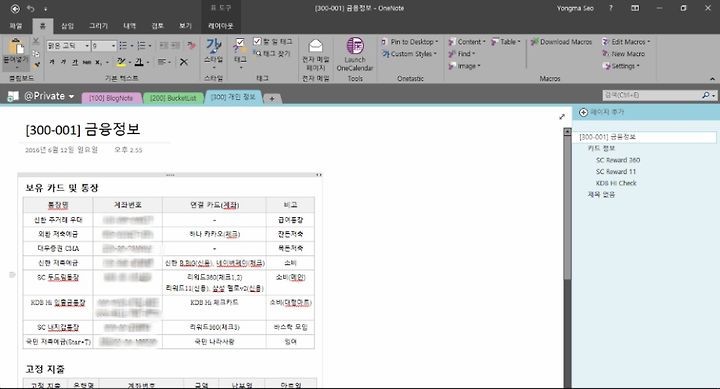Switch to the [200] BucketList section tab
Screen dimensions: 720x389
(x=173, y=98)
